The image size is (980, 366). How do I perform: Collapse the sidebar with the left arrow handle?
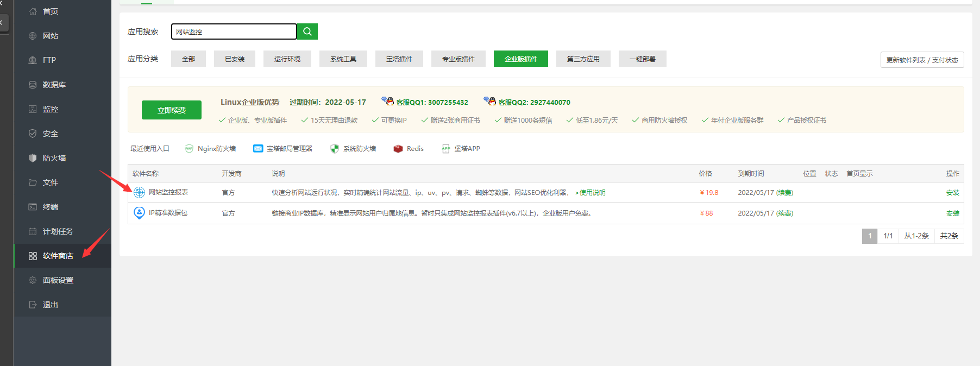click(3, 23)
